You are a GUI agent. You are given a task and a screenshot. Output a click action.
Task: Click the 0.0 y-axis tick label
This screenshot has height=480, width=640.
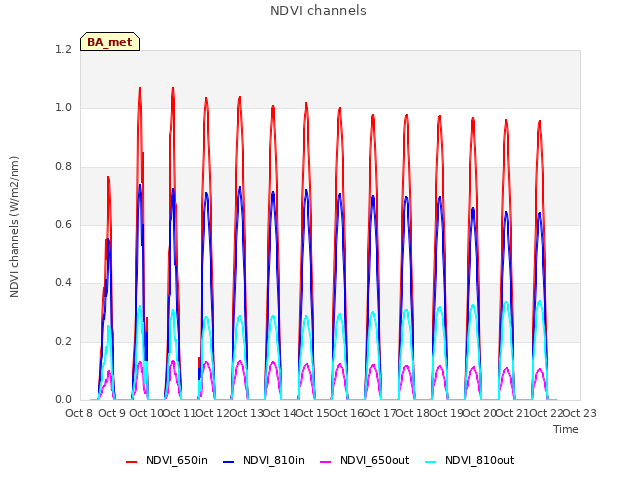[x=63, y=400]
